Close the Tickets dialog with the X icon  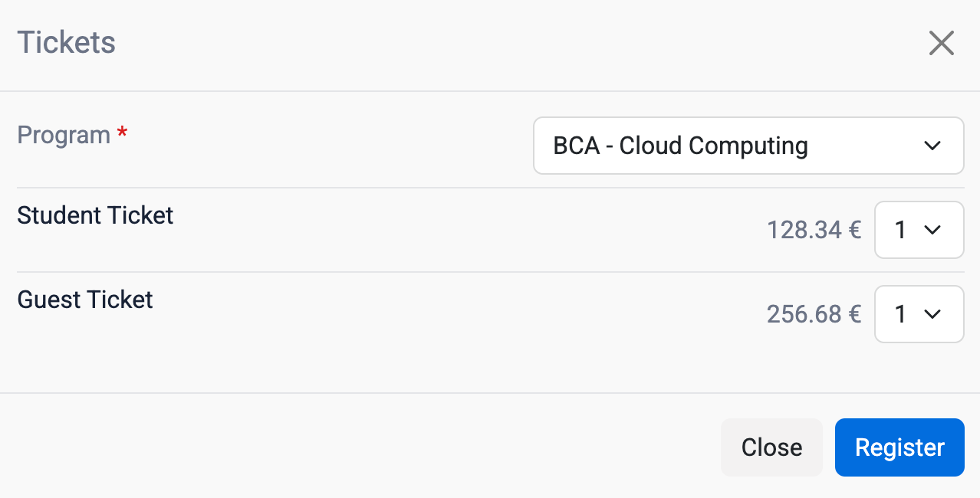941,44
